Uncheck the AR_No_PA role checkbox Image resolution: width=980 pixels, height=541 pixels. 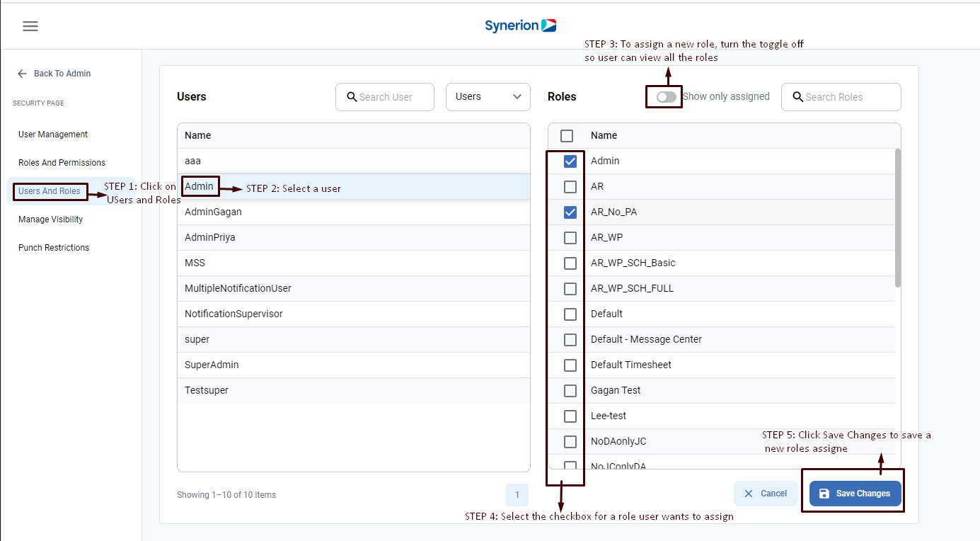point(570,212)
